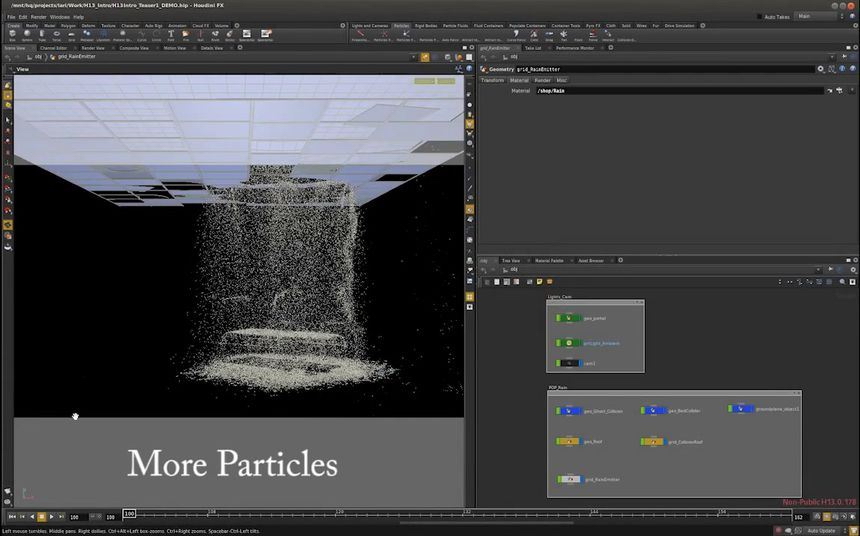Open the Main takes dropdown

815,16
